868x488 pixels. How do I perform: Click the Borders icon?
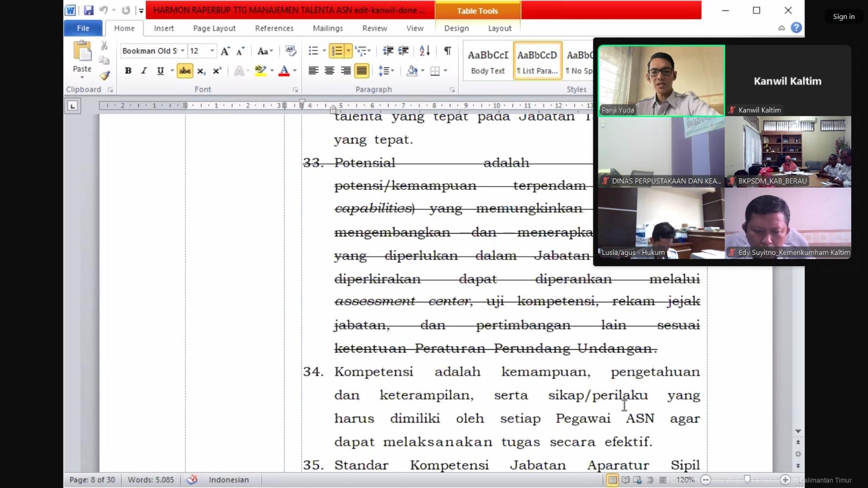[x=435, y=70]
